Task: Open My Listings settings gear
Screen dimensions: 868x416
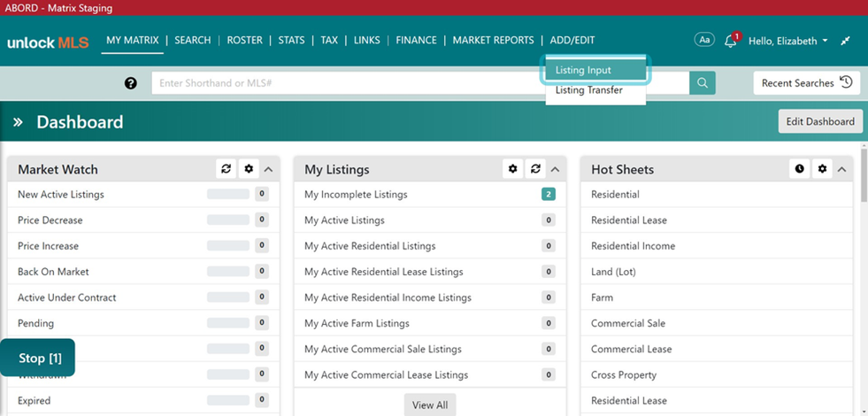Action: [x=512, y=169]
